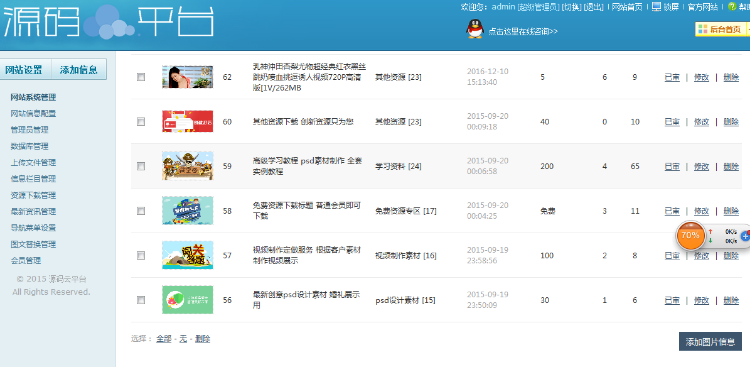Click the title 其他资源下载 创新资源只为您
Image resolution: width=750 pixels, height=367 pixels.
(x=303, y=122)
